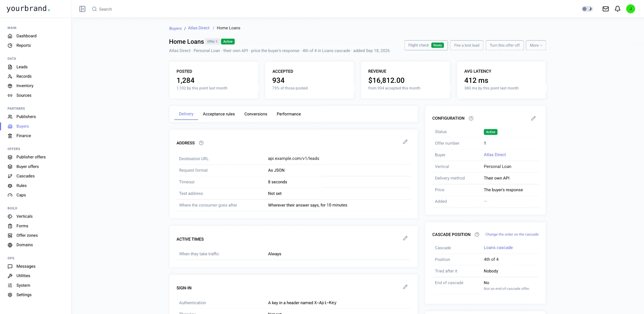
Task: Open Offer zones in the sidebar
Action: pos(27,235)
